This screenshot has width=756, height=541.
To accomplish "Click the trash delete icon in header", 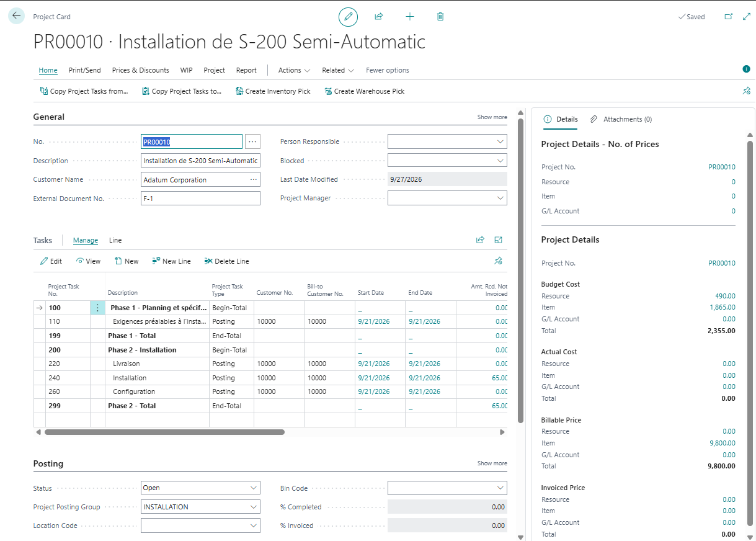I will pyautogui.click(x=440, y=17).
